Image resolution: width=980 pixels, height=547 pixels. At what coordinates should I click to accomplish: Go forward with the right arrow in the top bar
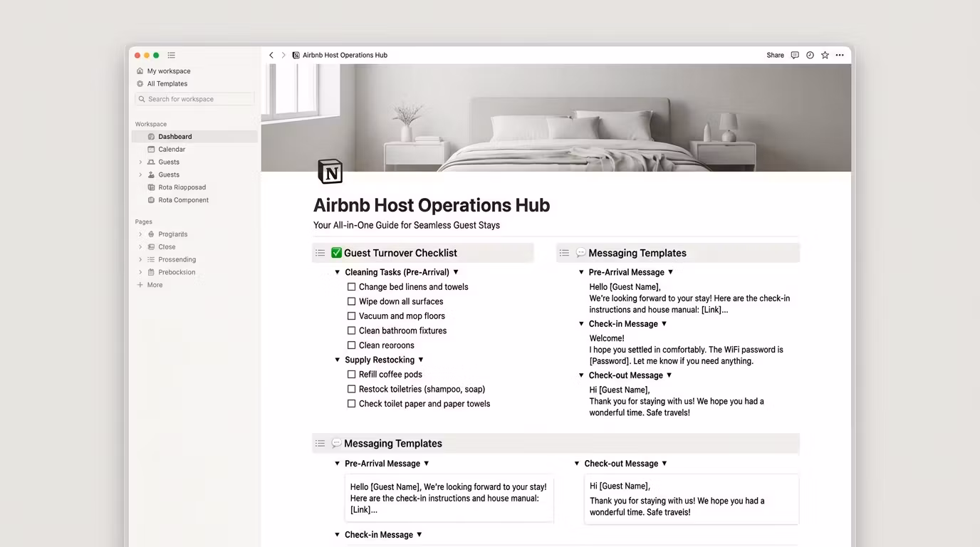click(x=283, y=55)
